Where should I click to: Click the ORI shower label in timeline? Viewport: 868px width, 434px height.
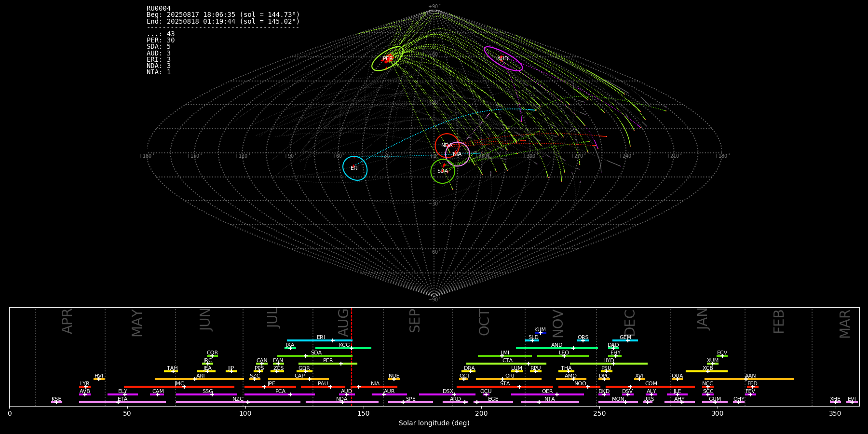(510, 376)
